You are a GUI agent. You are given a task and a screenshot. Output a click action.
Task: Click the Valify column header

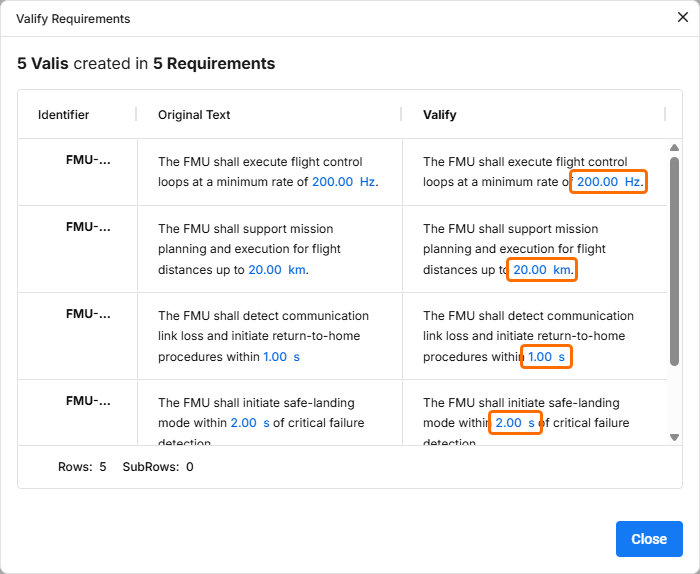(440, 115)
